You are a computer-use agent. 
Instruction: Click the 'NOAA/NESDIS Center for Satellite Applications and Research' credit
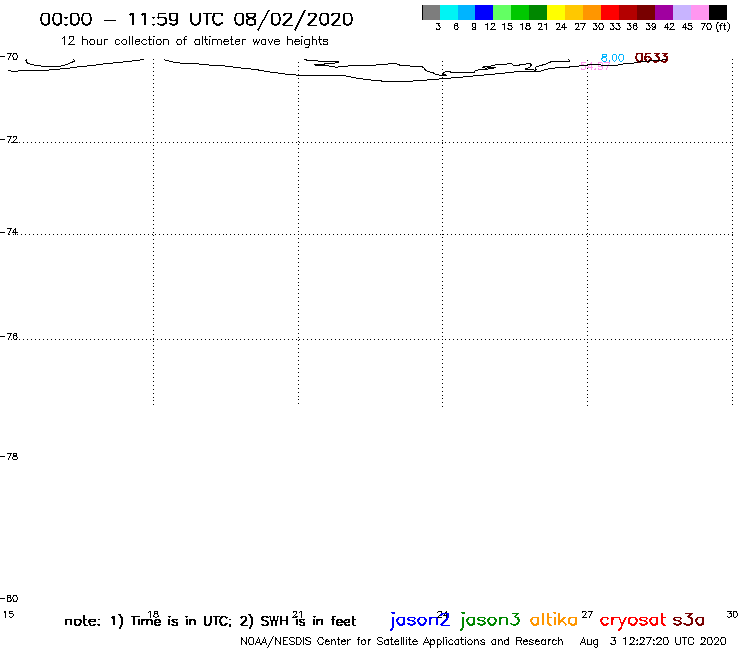402,642
